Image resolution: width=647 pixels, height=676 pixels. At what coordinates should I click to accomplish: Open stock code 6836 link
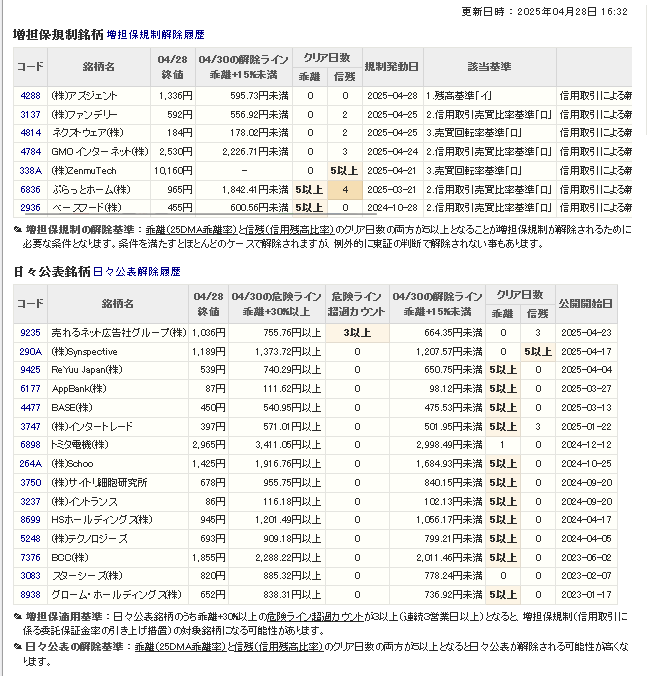(30, 190)
